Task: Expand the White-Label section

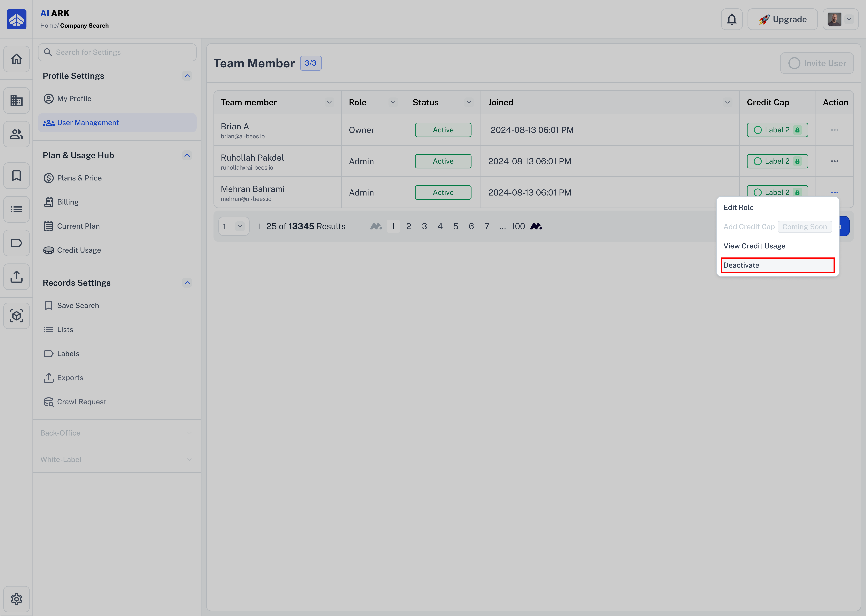Action: (117, 459)
